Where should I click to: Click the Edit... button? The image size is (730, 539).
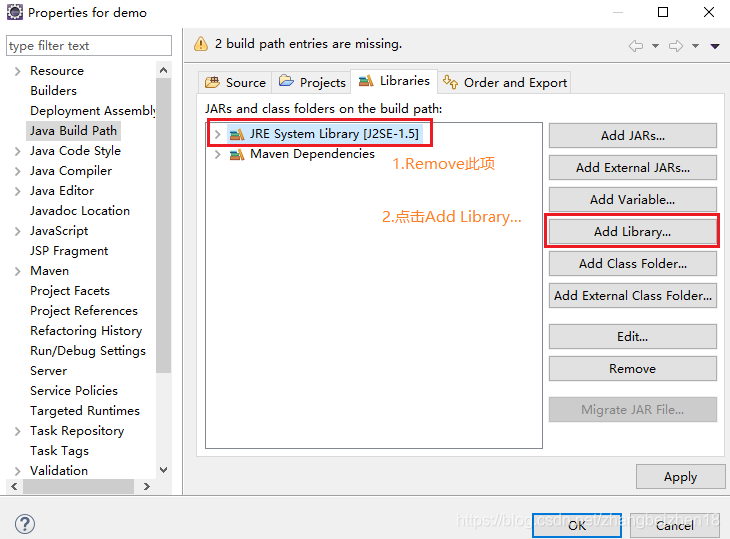click(x=633, y=337)
